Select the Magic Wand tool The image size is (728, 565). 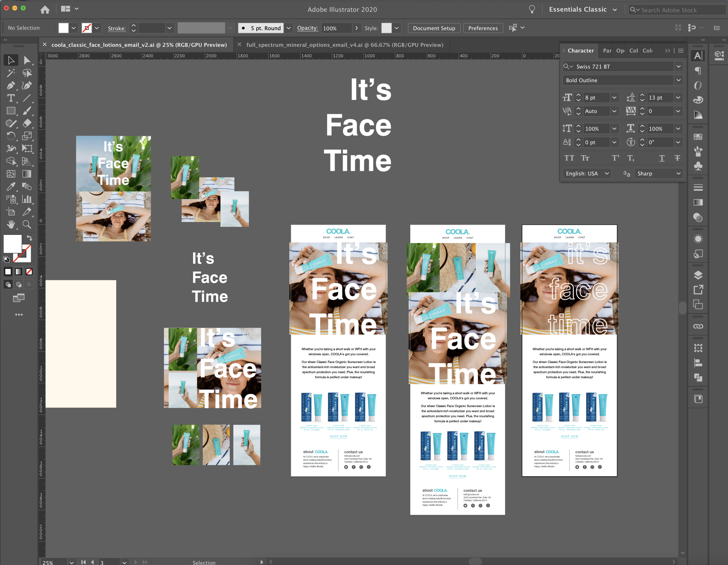click(x=11, y=73)
